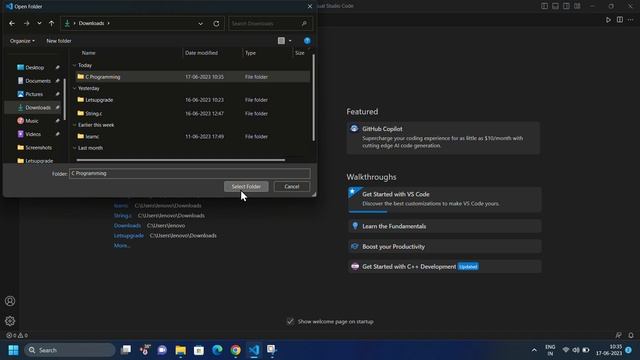Toggle Show welcome page on startup

pos(290,322)
